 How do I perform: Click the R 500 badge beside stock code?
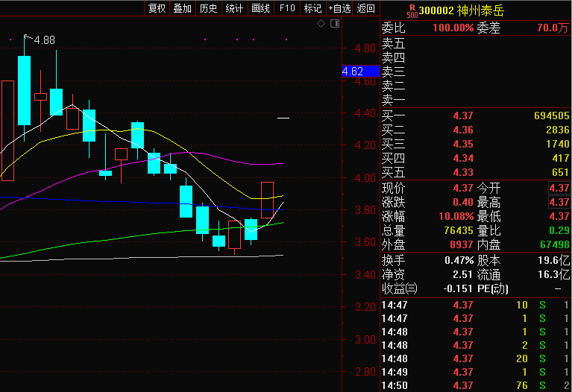[x=412, y=10]
